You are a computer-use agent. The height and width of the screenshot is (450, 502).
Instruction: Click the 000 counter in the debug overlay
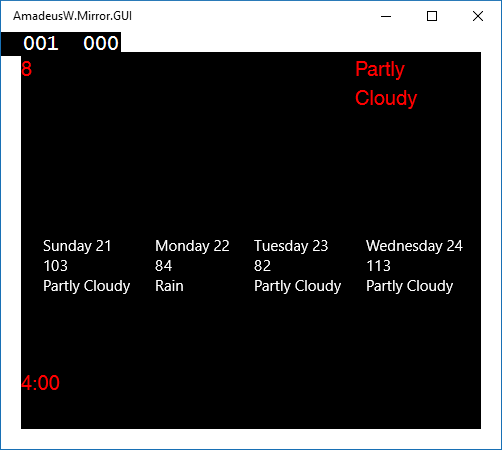(x=101, y=43)
